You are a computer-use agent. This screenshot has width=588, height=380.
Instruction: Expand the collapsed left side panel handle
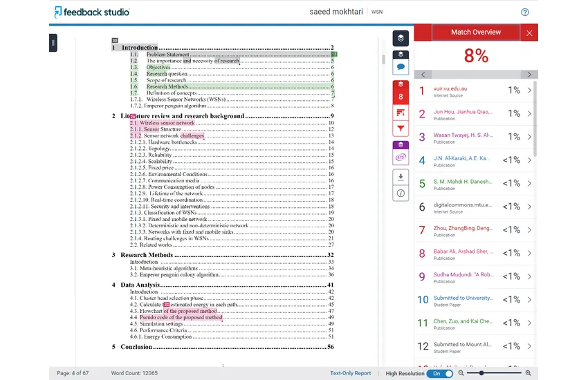52,42
